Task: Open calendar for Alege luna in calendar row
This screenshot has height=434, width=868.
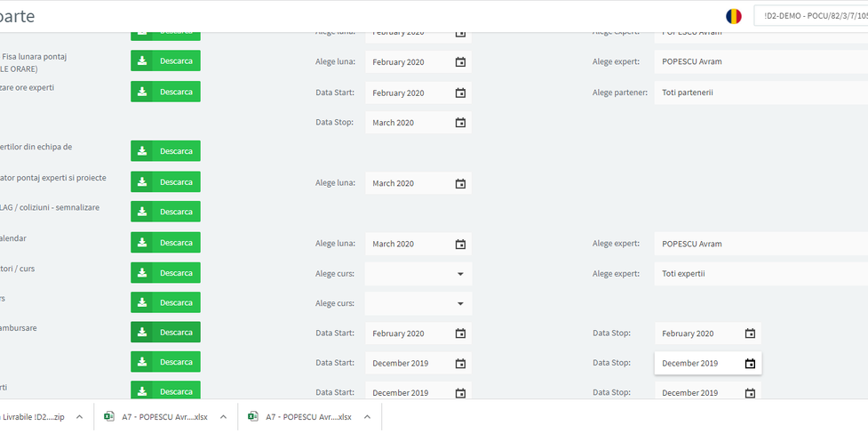Action: 460,244
